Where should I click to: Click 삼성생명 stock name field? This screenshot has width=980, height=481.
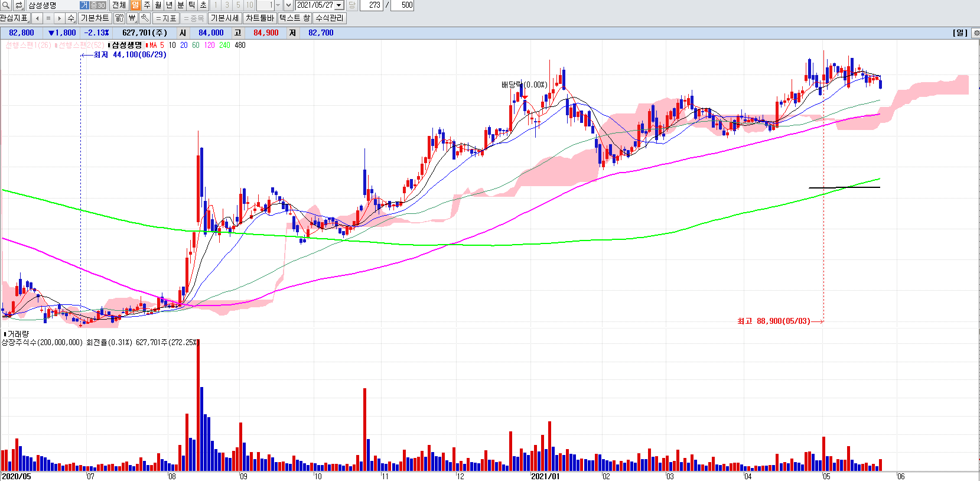pos(53,5)
